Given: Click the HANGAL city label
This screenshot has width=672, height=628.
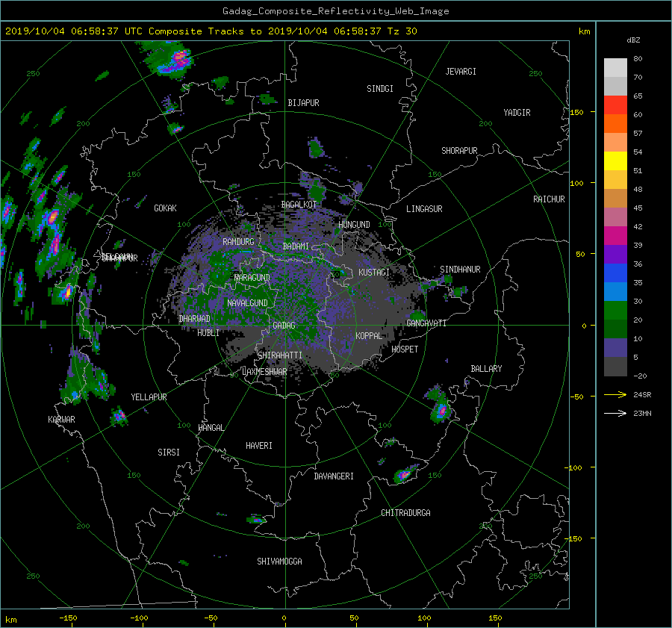Looking at the screenshot, I should click(x=211, y=428).
